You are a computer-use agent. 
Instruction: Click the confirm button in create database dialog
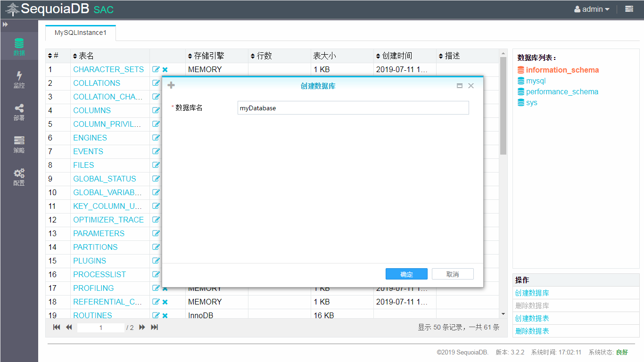[x=406, y=274]
